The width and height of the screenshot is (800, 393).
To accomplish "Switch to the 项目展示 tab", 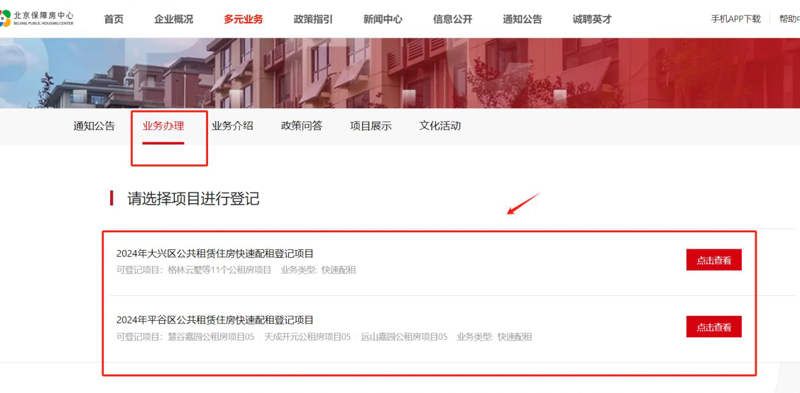I will (370, 126).
